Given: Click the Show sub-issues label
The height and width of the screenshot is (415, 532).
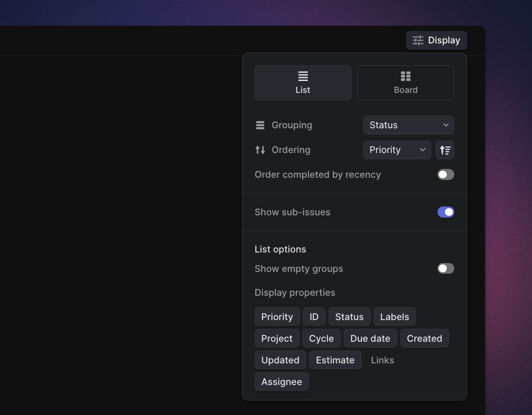Looking at the screenshot, I should click(292, 212).
